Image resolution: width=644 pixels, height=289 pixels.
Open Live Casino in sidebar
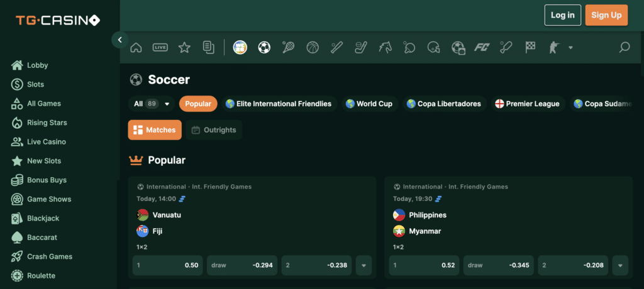(38, 141)
